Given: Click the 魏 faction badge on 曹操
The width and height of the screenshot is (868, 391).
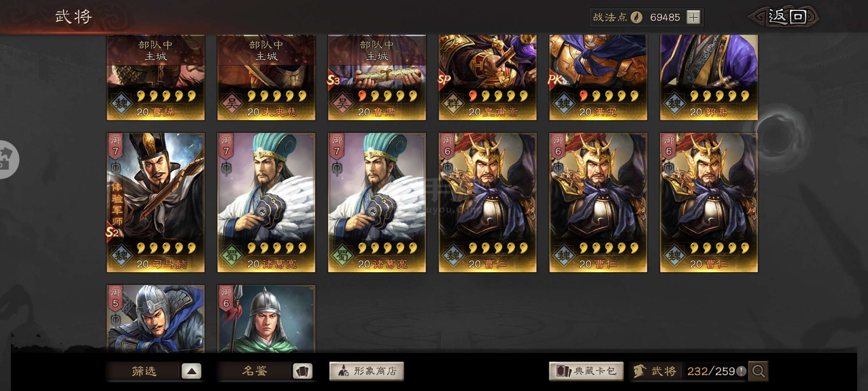Looking at the screenshot, I should 121,104.
